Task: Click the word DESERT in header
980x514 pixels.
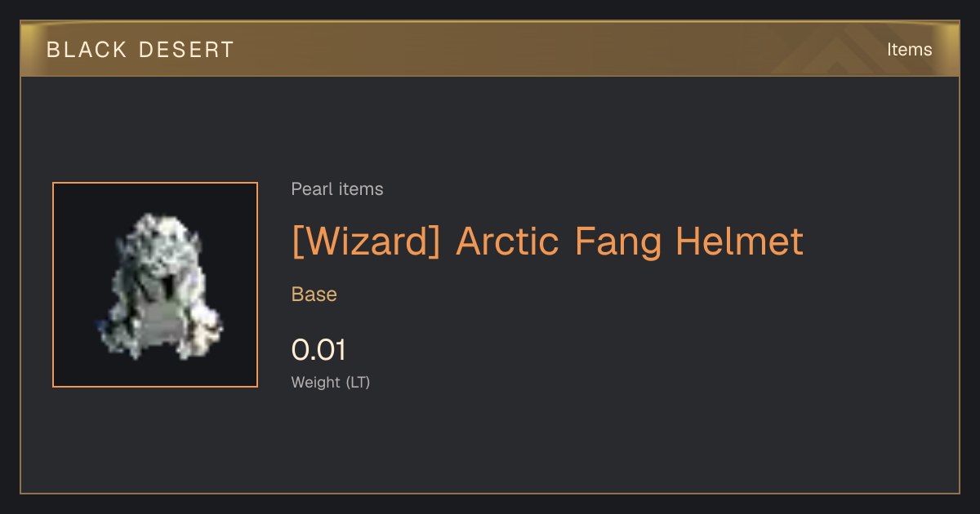Action: (186, 50)
